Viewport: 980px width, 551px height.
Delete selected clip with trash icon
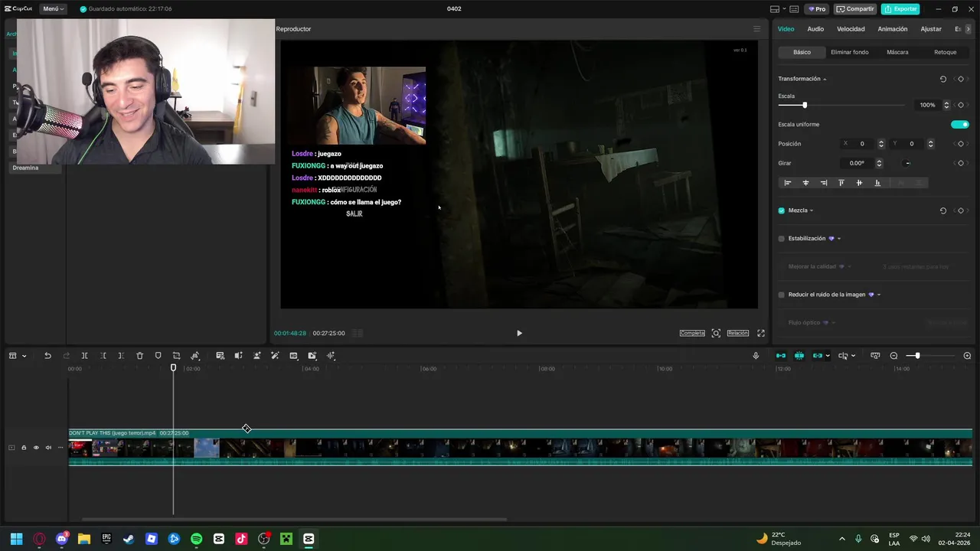(x=139, y=356)
